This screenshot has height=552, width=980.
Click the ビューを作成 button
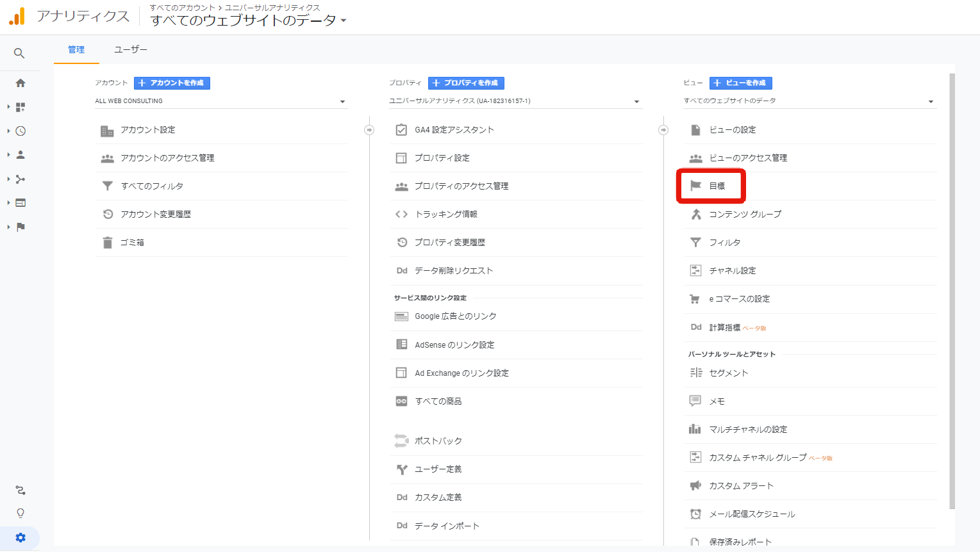click(740, 83)
